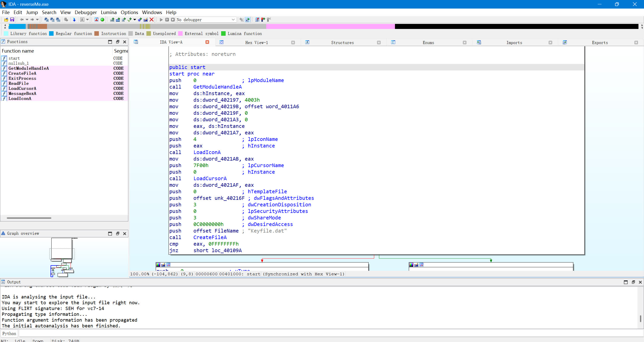This screenshot has height=342, width=644.
Task: Click the blue regular-function segment in navigation band
Action: click(x=17, y=26)
